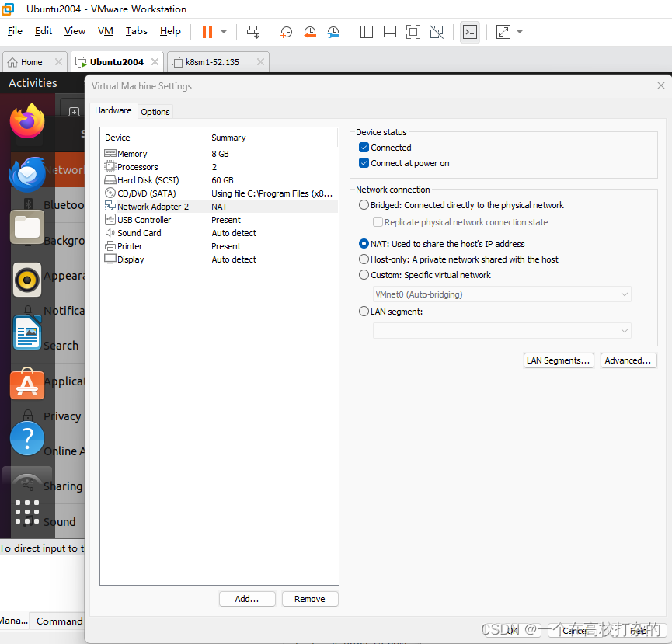Click the Add... hardware button

pyautogui.click(x=247, y=599)
